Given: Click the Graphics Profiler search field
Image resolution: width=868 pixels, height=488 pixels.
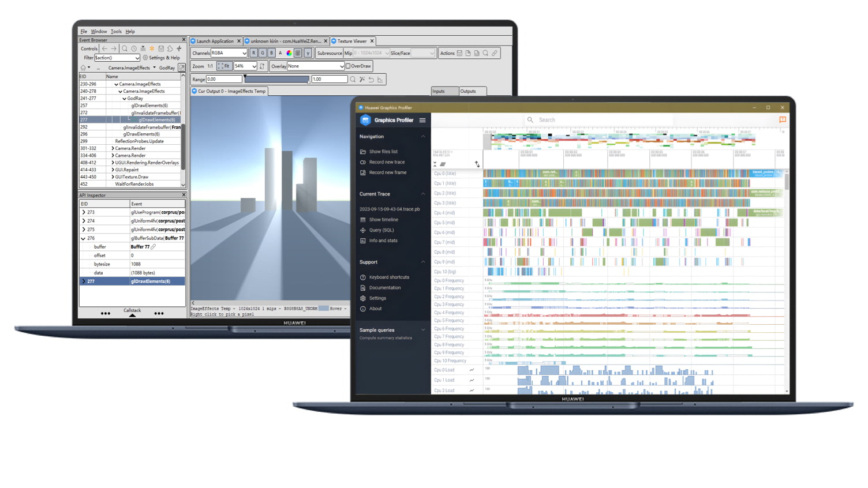Looking at the screenshot, I should click(598, 120).
